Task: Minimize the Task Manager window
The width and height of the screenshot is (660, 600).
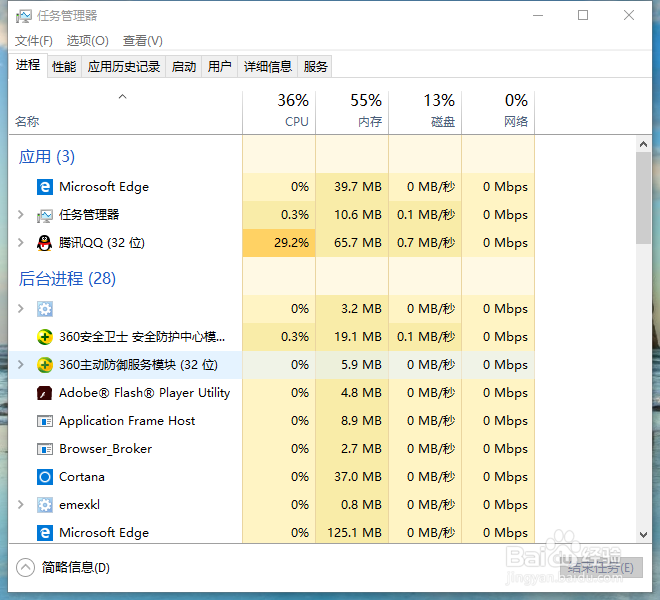Action: click(x=538, y=16)
